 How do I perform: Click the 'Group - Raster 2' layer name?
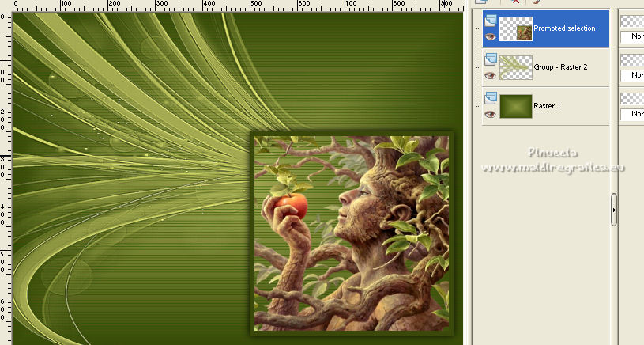coord(560,67)
